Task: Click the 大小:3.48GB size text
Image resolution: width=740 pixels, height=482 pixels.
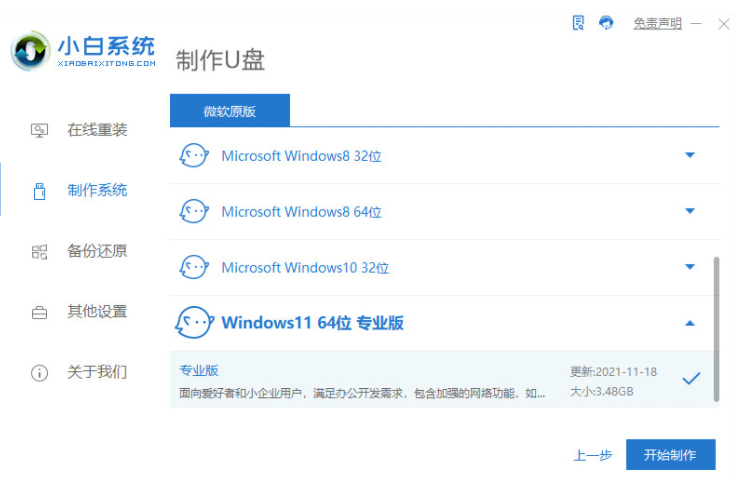Action: [x=602, y=391]
